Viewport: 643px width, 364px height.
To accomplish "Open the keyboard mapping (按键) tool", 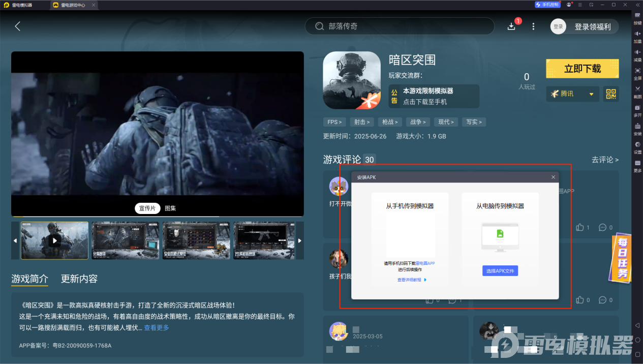I will coord(637,16).
